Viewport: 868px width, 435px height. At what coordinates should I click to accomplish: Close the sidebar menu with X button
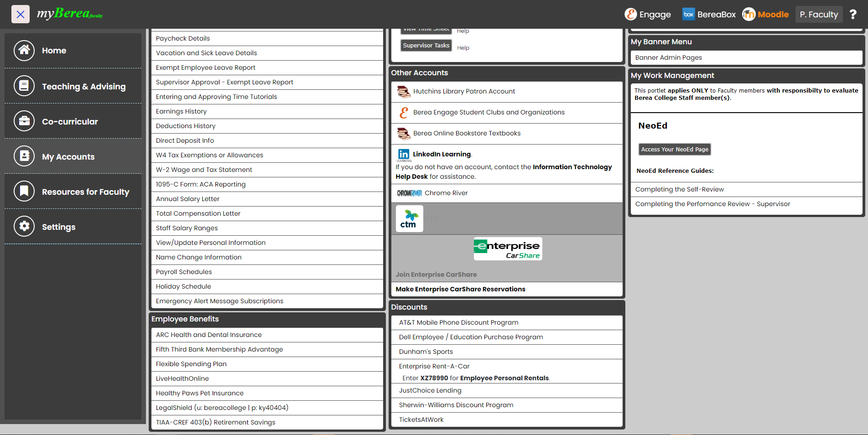tap(21, 15)
